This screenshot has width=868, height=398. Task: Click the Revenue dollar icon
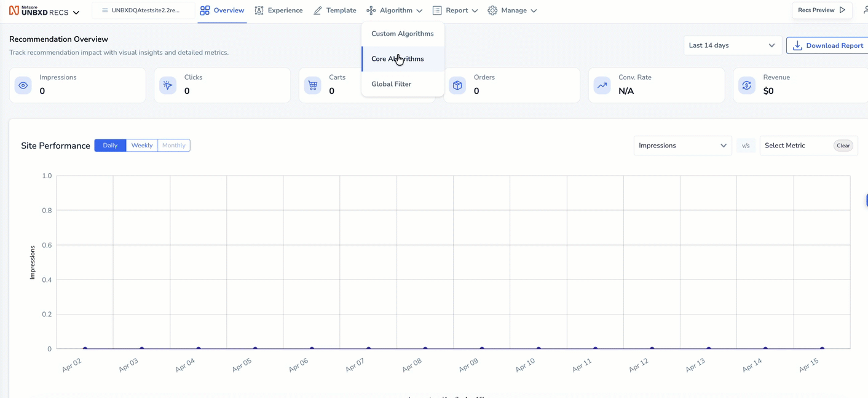pyautogui.click(x=747, y=85)
